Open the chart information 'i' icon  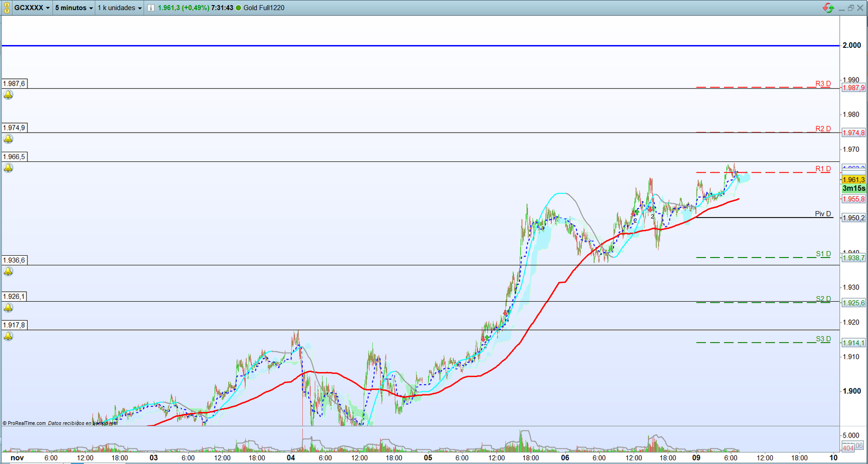click(x=151, y=8)
